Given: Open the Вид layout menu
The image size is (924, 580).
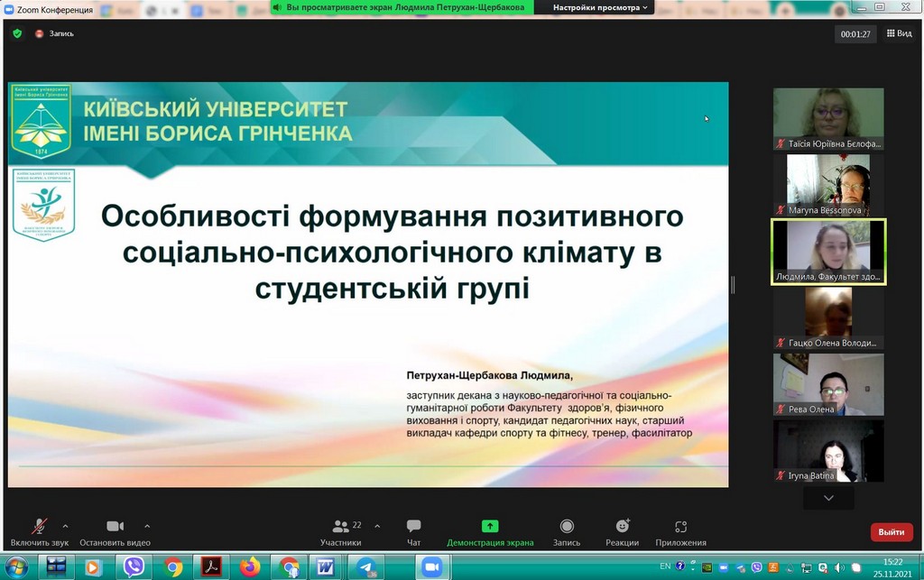Looking at the screenshot, I should click(x=898, y=33).
